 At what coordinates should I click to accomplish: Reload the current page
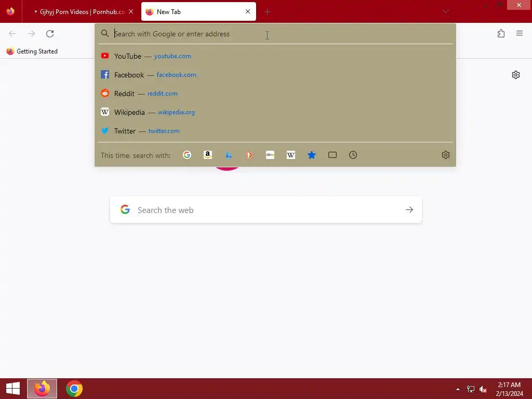coord(50,34)
